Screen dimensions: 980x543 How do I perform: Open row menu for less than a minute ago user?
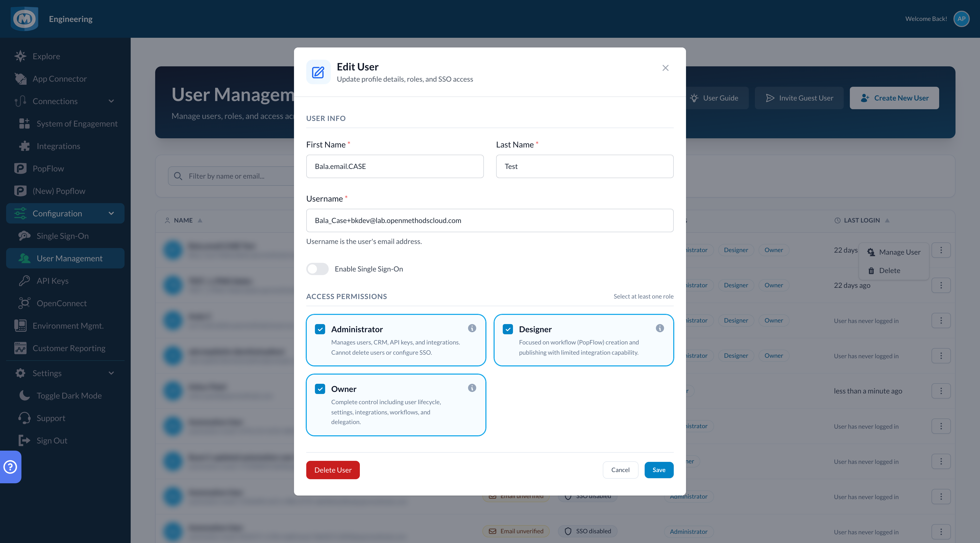tap(941, 391)
